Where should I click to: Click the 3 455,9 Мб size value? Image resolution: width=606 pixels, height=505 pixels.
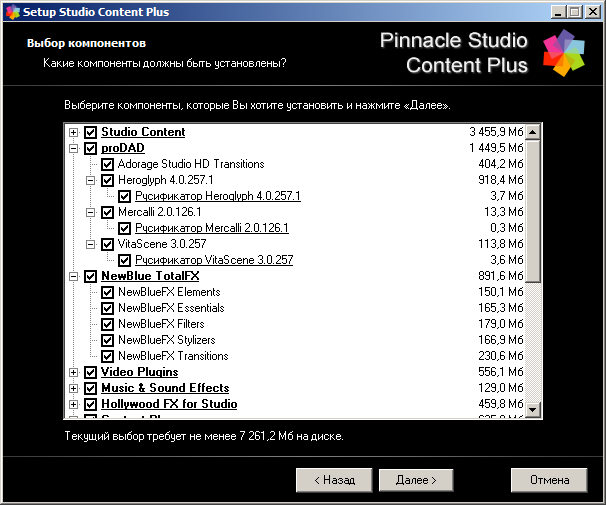496,132
